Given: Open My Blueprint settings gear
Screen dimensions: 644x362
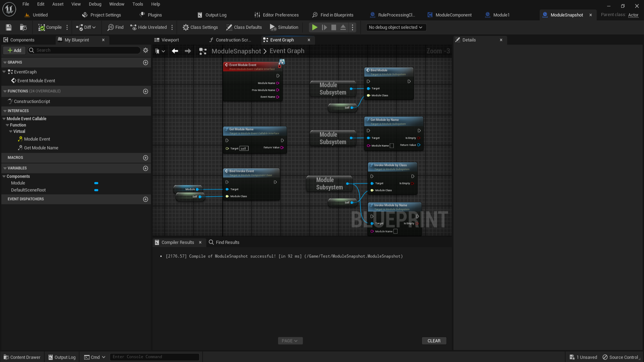Looking at the screenshot, I should point(146,50).
